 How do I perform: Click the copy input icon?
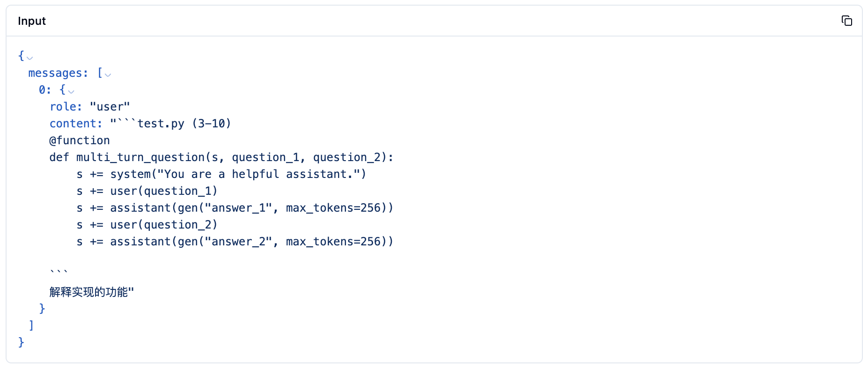coord(846,21)
